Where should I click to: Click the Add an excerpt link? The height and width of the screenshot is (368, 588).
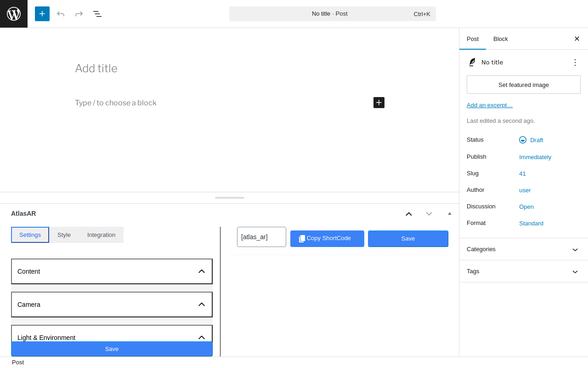pyautogui.click(x=490, y=105)
